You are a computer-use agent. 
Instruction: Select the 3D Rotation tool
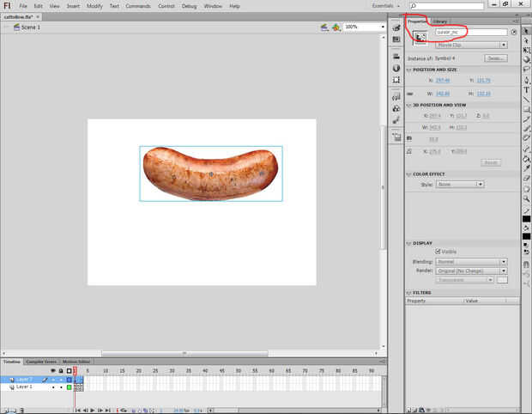(526, 59)
